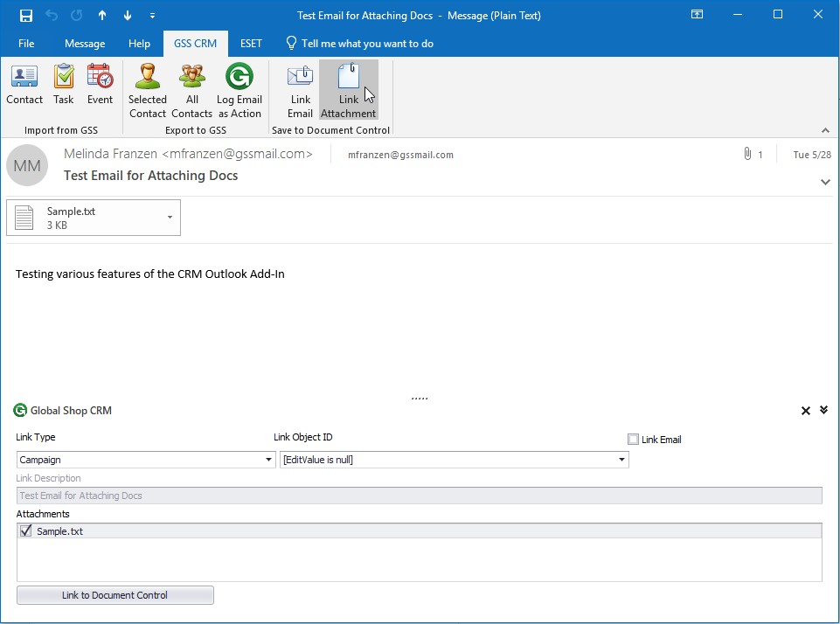
Task: Open Customize Quick Access Toolbar menu
Action: coord(153,16)
